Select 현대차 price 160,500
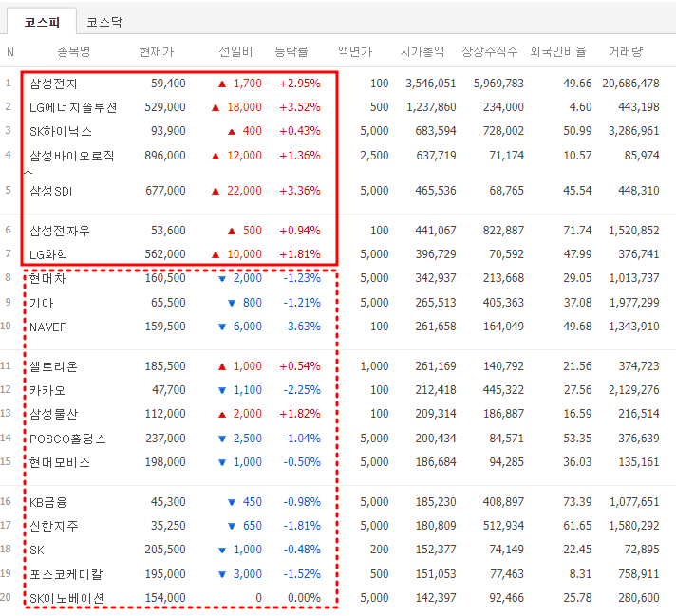The height and width of the screenshot is (616, 676). click(165, 277)
